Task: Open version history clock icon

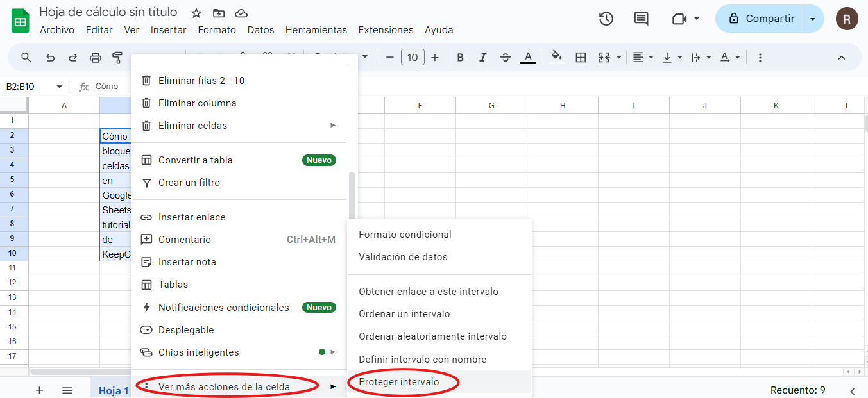Action: click(x=606, y=19)
